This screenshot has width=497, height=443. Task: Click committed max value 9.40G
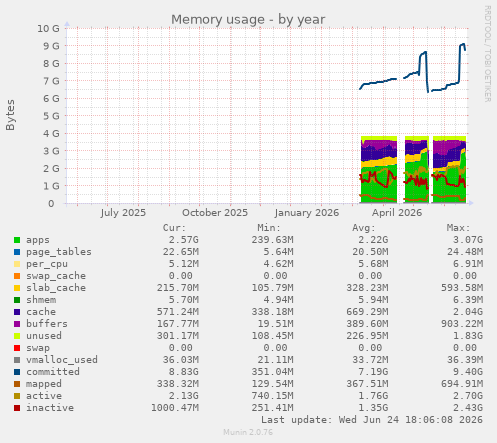click(x=468, y=372)
